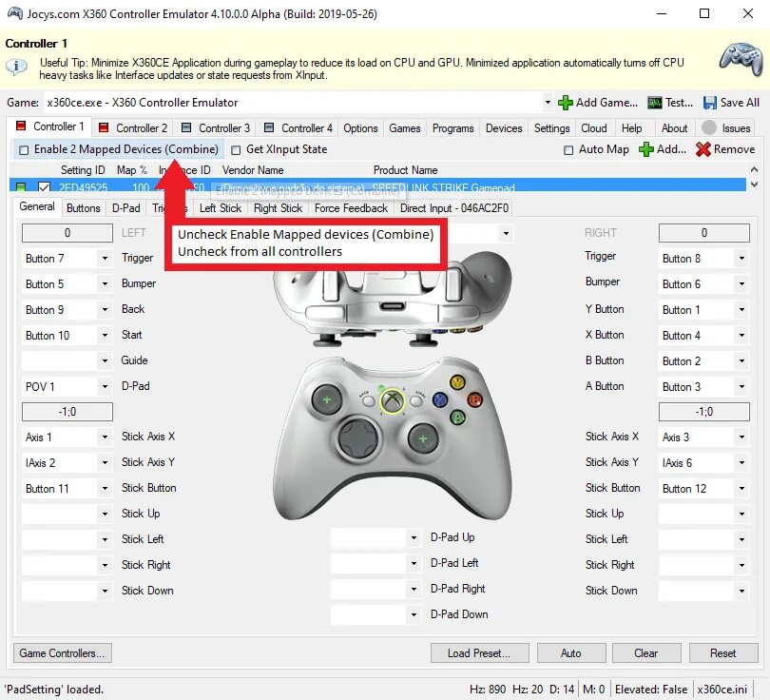
Task: Click device list scrollbar down arrow
Action: pos(755,185)
